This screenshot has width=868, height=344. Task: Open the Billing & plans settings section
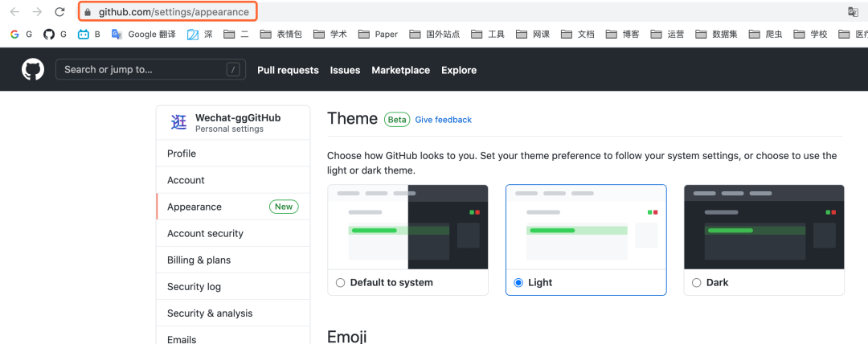(233, 260)
